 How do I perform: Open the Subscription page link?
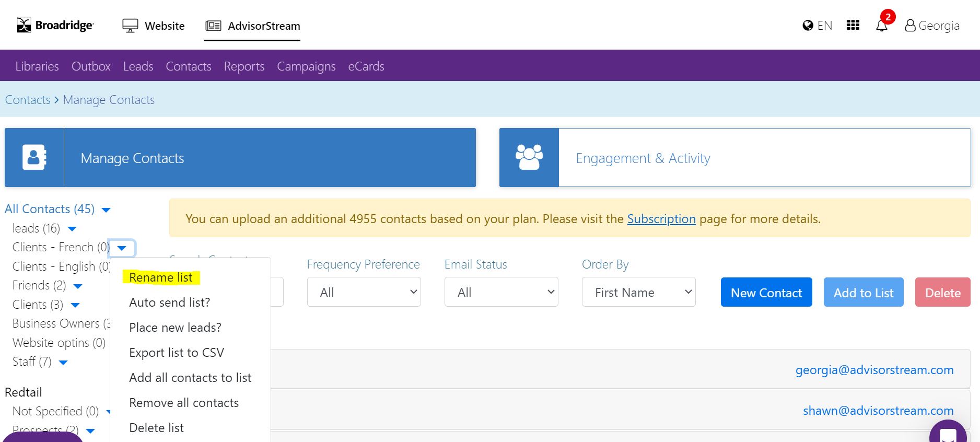[661, 219]
